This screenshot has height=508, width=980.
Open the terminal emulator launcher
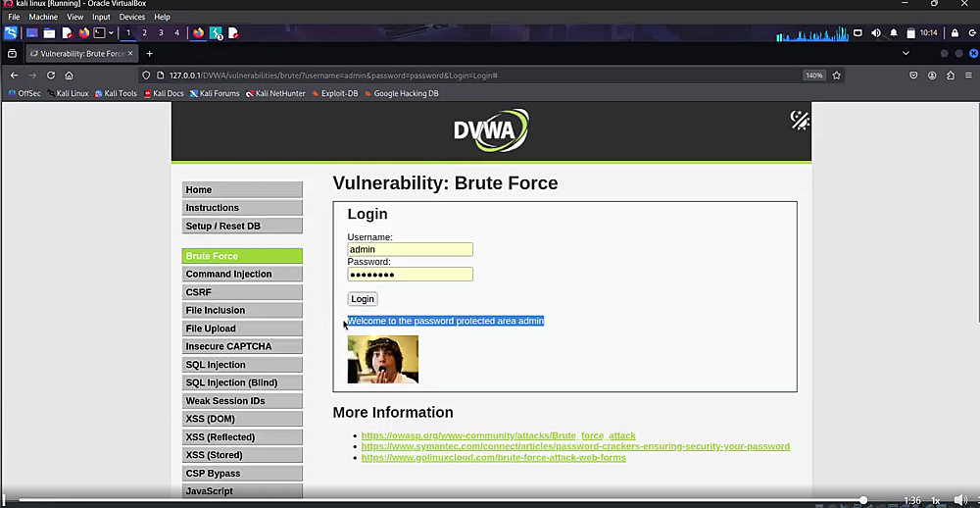click(99, 33)
